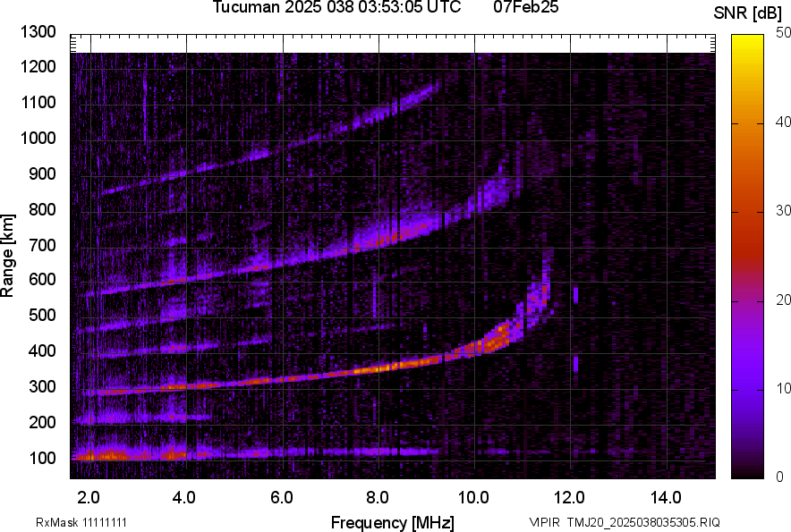This screenshot has height=532, width=791.
Task: Click colorbar tick value 30
Action: coord(783,210)
